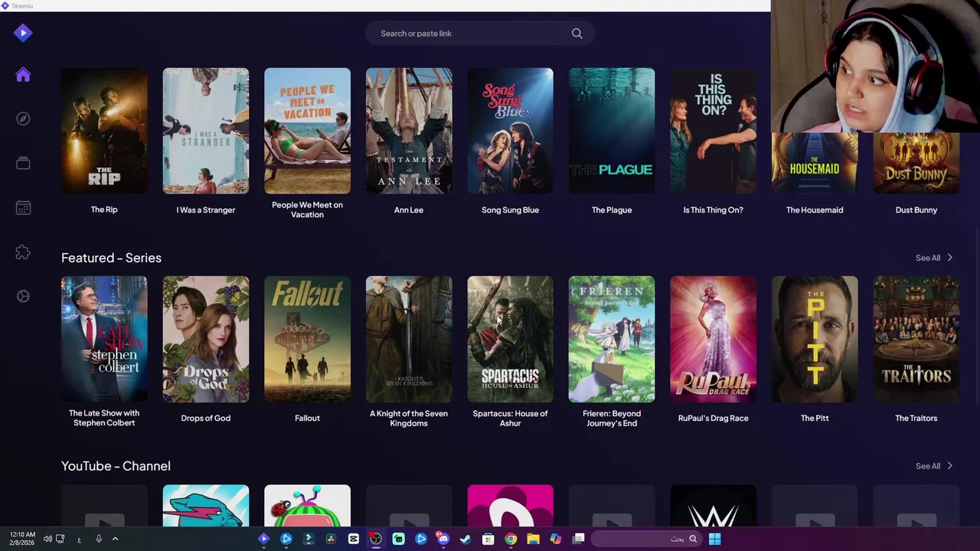Open Frieren: Beyond Journey's End poster
The image size is (980, 551).
(x=612, y=339)
